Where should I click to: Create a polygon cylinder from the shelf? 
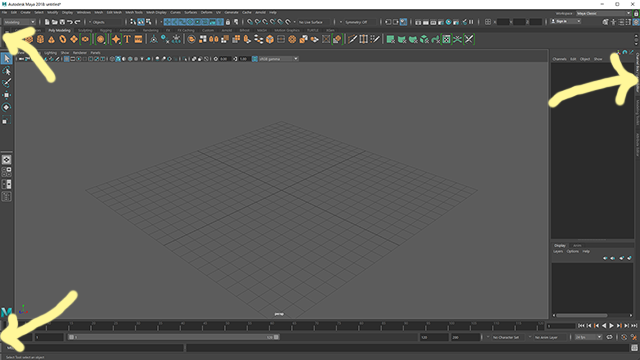[x=40, y=39]
